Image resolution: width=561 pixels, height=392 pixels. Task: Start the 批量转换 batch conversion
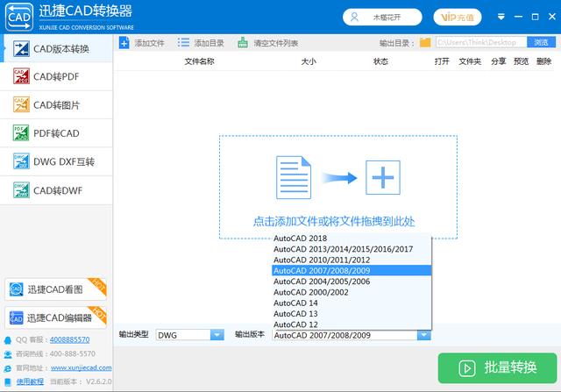tap(497, 368)
